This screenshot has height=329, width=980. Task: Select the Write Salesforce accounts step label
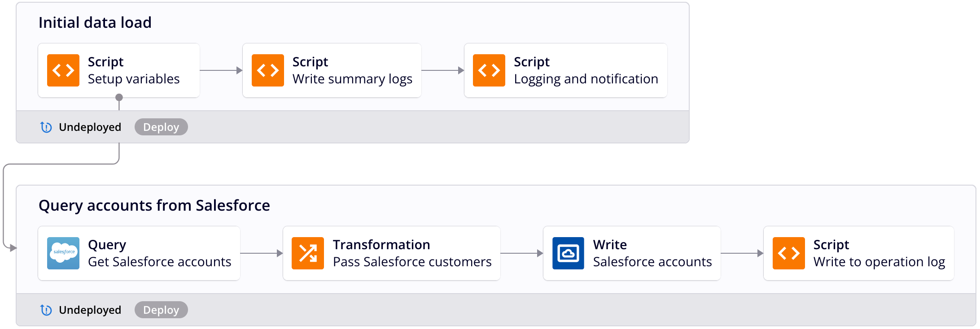click(x=652, y=262)
